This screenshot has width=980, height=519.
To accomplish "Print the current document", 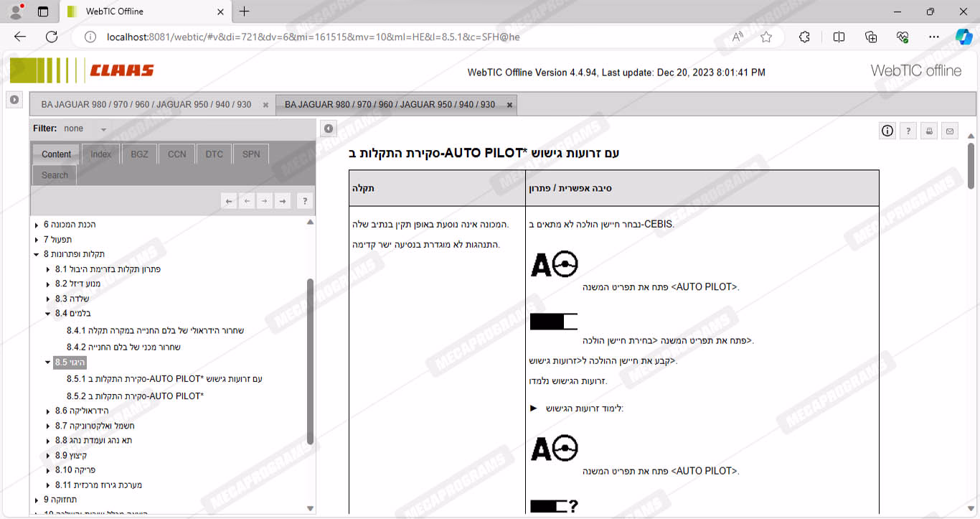I will click(x=929, y=131).
